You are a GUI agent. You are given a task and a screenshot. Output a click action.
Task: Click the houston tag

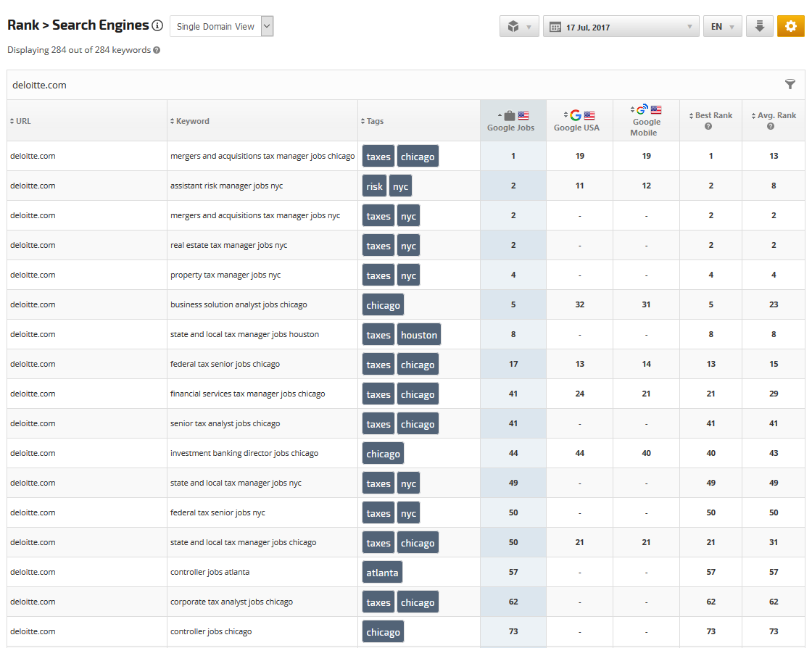[x=419, y=335]
